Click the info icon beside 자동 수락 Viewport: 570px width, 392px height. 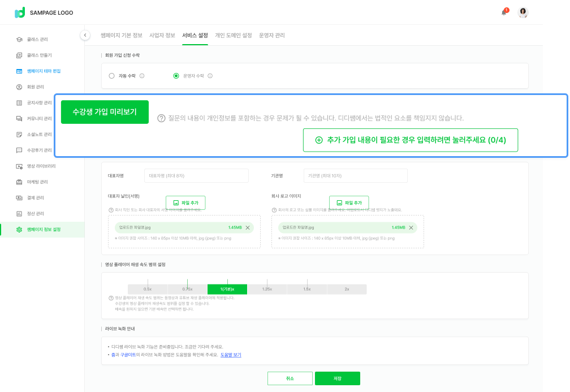[142, 76]
